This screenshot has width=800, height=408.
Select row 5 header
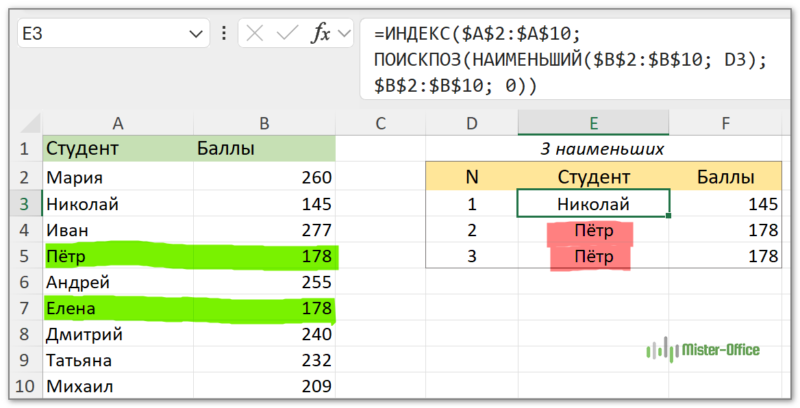point(22,257)
